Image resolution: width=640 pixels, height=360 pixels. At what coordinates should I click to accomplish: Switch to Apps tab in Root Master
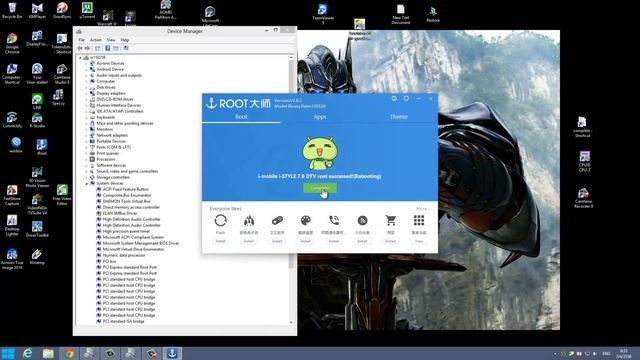click(x=320, y=117)
